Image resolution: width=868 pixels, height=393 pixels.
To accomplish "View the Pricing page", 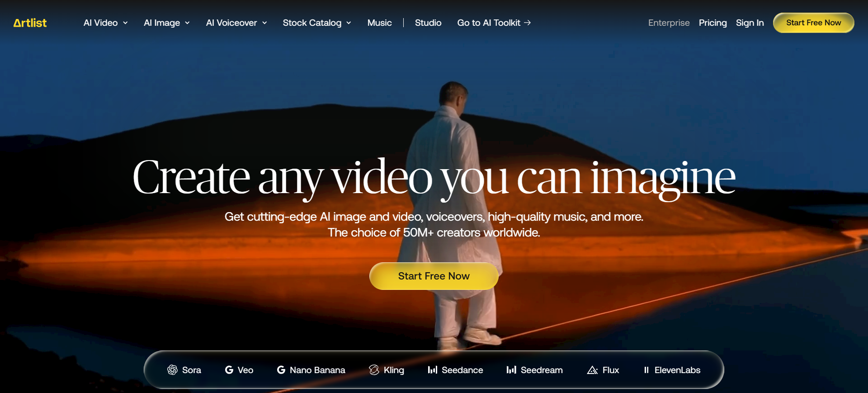I will tap(712, 23).
